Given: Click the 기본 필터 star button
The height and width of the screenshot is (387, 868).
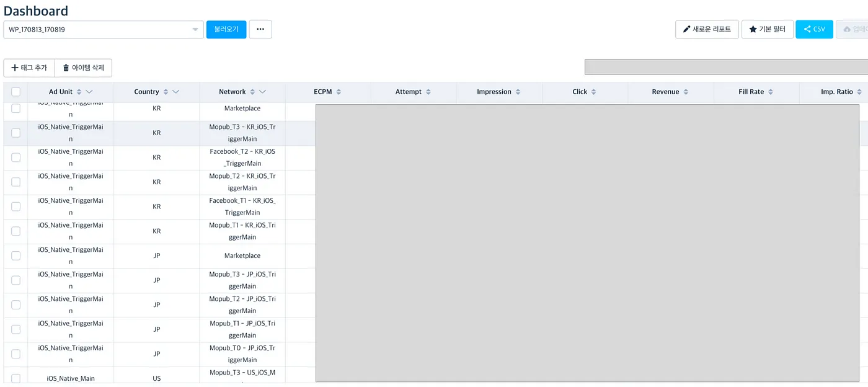Looking at the screenshot, I should click(768, 29).
